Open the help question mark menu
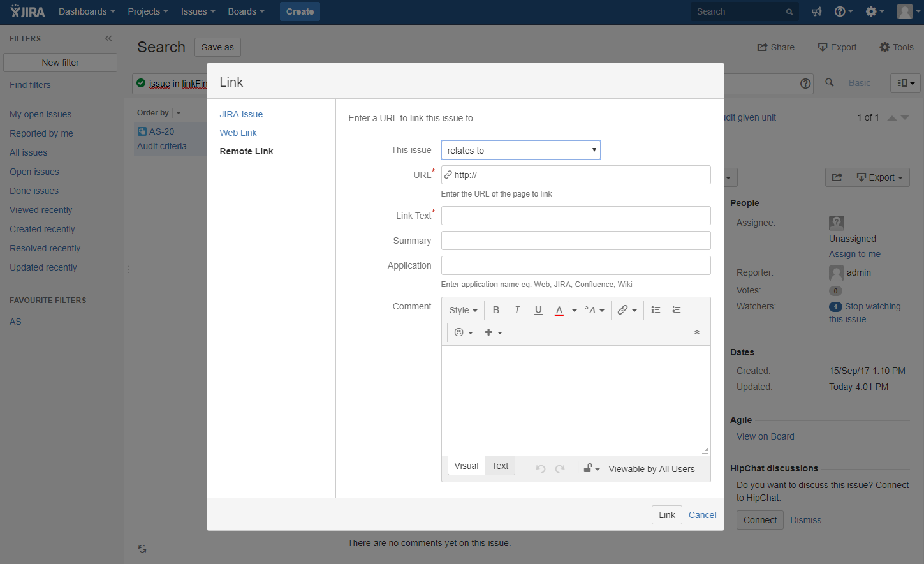924x564 pixels. (844, 11)
